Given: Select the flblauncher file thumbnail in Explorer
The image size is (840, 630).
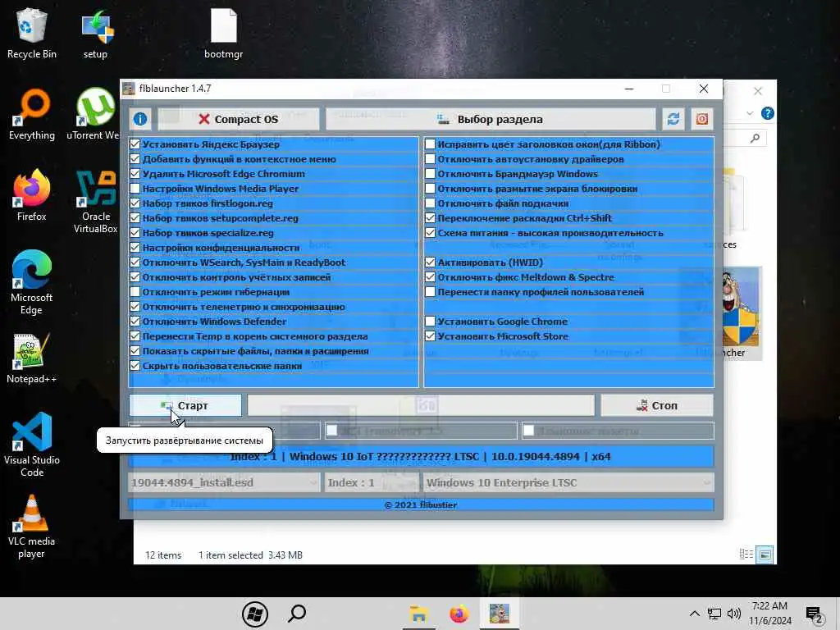Looking at the screenshot, I should click(x=741, y=313).
